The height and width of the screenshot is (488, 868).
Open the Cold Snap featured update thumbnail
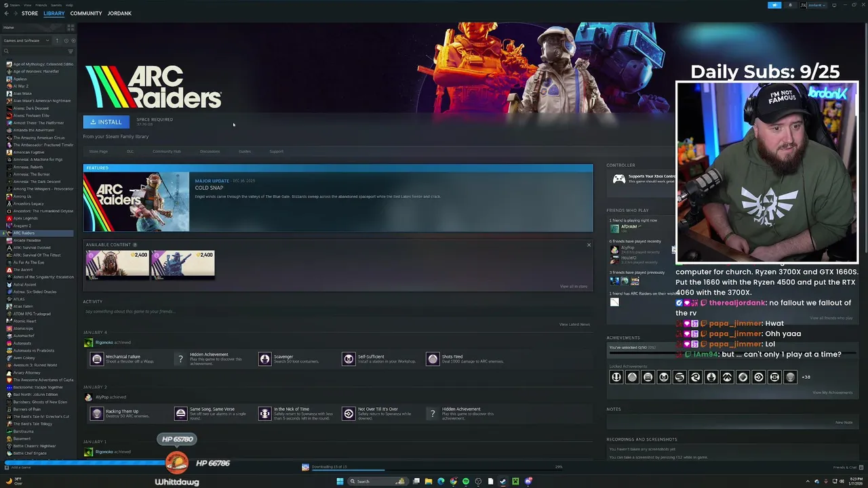[136, 202]
